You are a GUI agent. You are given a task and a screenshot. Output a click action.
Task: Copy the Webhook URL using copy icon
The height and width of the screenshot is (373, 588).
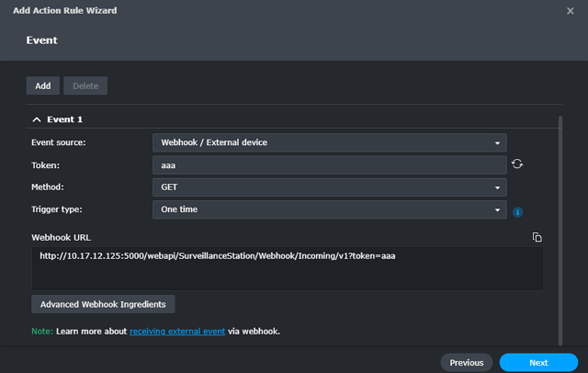(x=537, y=237)
